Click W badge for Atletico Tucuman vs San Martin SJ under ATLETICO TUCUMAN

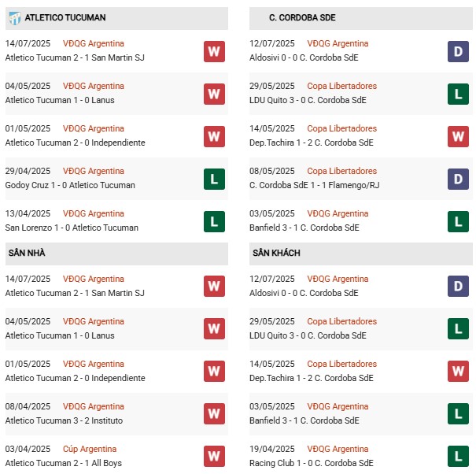(214, 51)
